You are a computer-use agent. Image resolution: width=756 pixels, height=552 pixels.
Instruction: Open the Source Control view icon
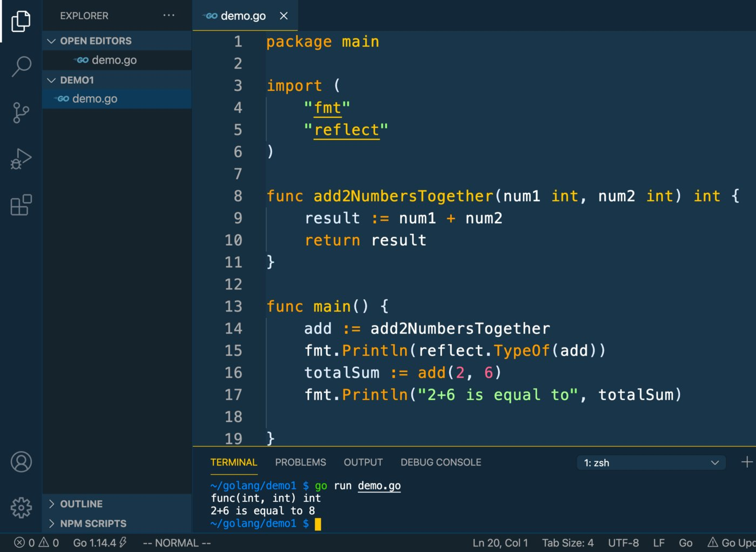21,113
